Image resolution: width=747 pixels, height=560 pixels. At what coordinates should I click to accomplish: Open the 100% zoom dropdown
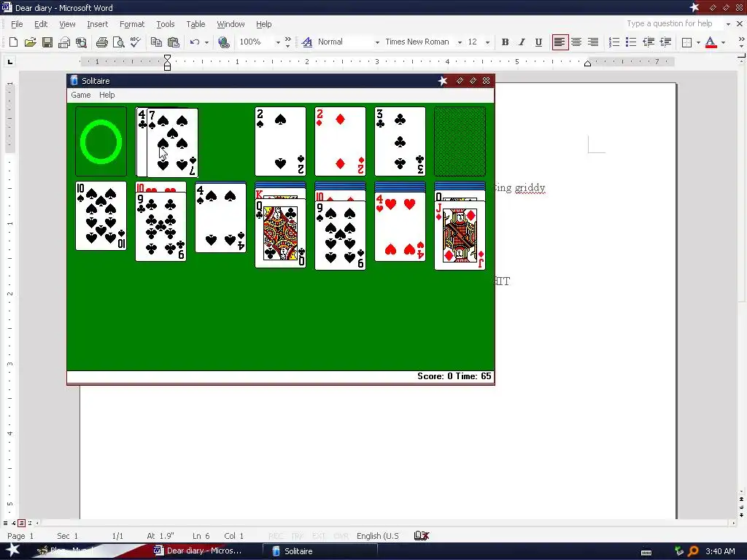[x=278, y=42]
